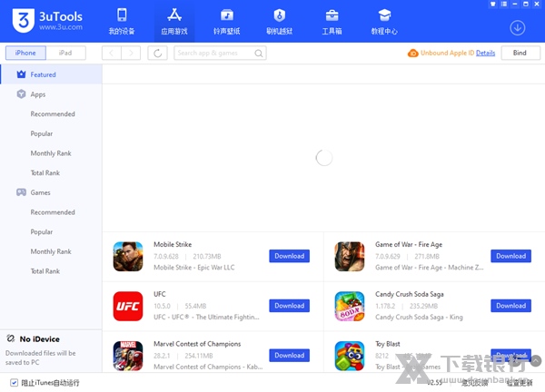The width and height of the screenshot is (545, 392).
Task: Go forward with the right arrow button
Action: pyautogui.click(x=131, y=54)
